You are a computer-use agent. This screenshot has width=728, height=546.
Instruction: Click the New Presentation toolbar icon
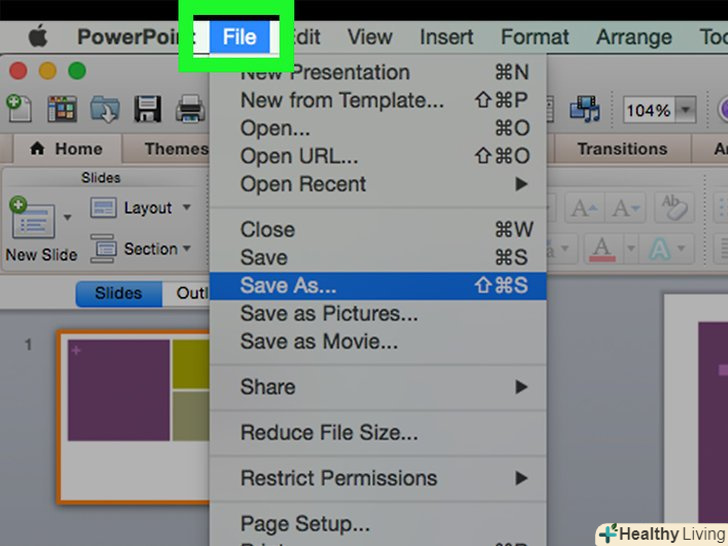click(x=18, y=108)
